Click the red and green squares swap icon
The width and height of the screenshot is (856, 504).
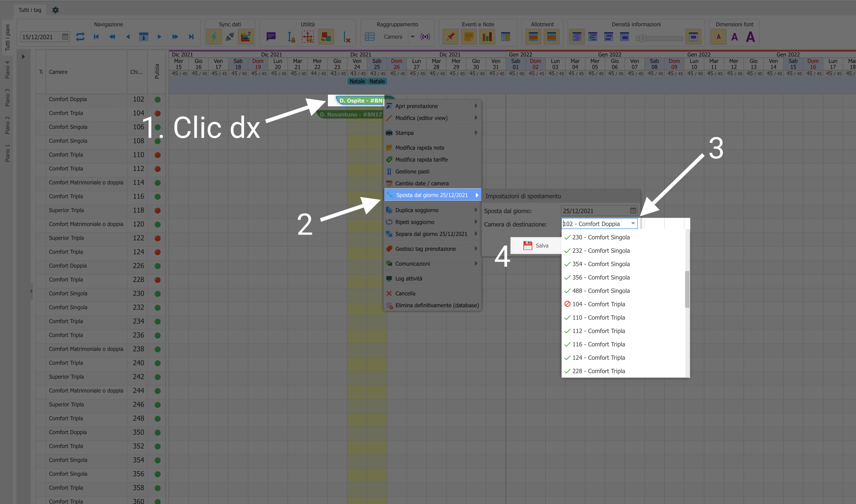(326, 37)
